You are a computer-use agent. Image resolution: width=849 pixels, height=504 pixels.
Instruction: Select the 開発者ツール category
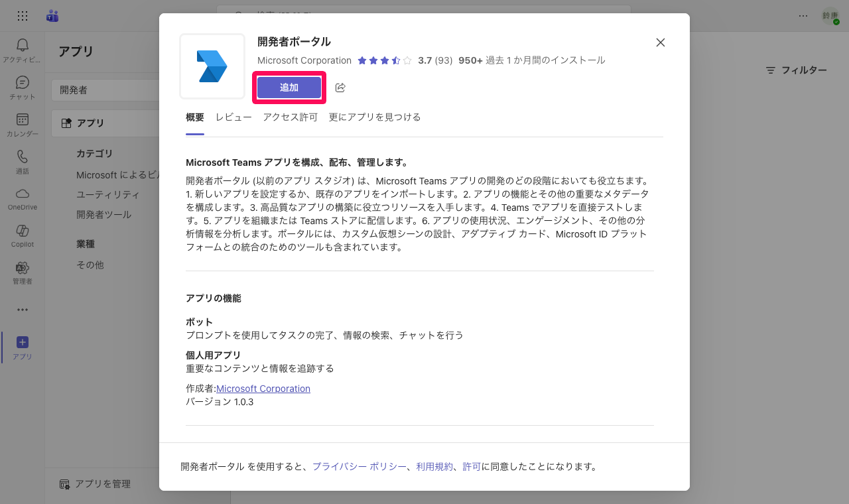point(104,215)
